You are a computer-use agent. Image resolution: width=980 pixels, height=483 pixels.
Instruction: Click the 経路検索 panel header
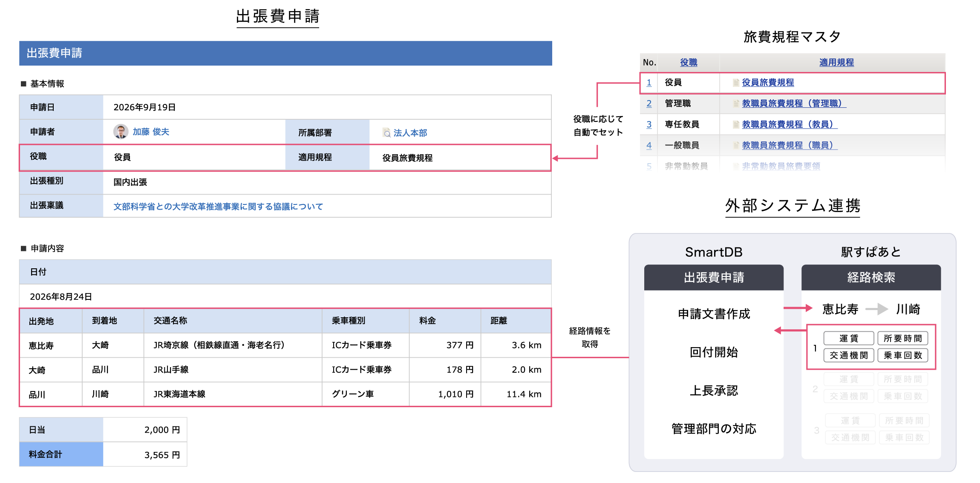tap(871, 278)
